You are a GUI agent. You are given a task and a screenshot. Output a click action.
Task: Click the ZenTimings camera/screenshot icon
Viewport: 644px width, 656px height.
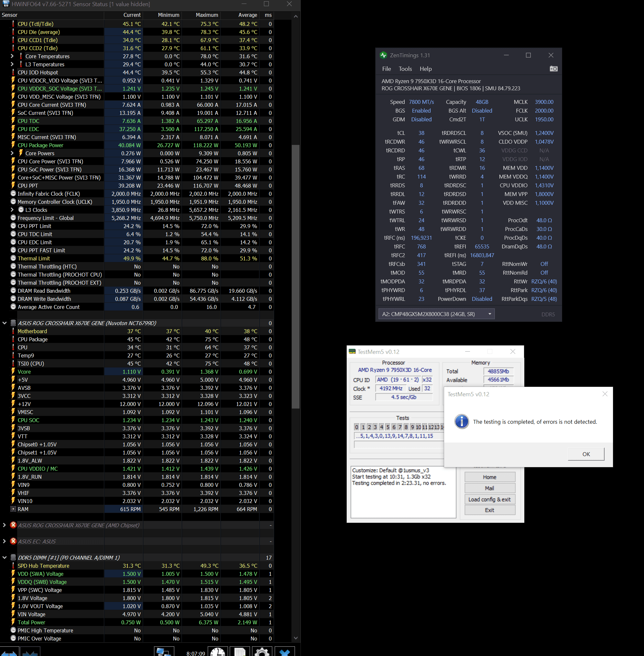[x=553, y=69]
